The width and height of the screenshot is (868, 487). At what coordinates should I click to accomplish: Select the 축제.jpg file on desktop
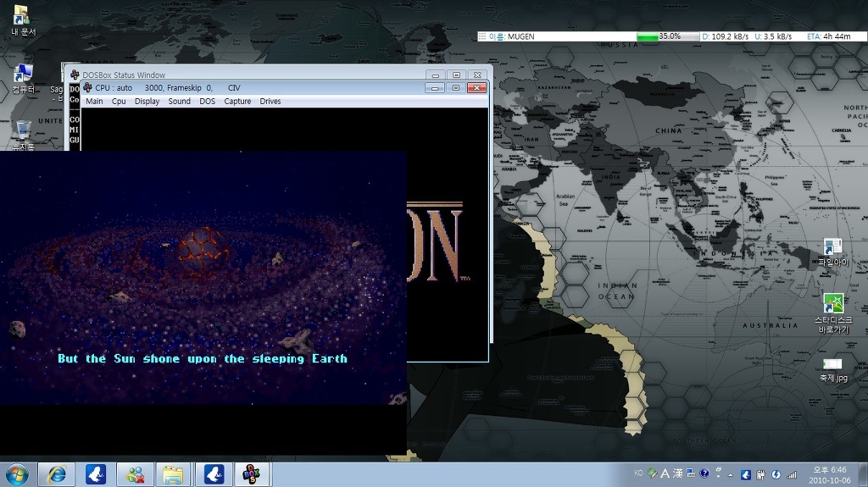832,364
